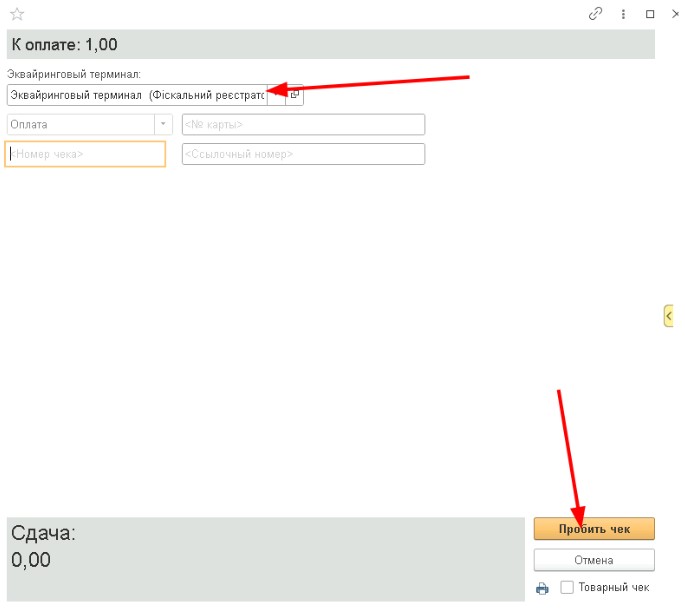Click the open button beside the acquiring terminal field

pyautogui.click(x=295, y=95)
